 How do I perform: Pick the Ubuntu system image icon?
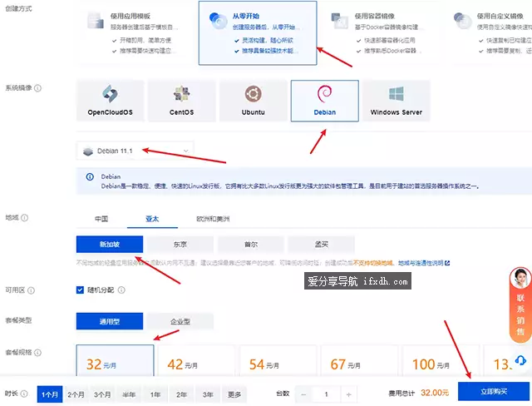[254, 93]
